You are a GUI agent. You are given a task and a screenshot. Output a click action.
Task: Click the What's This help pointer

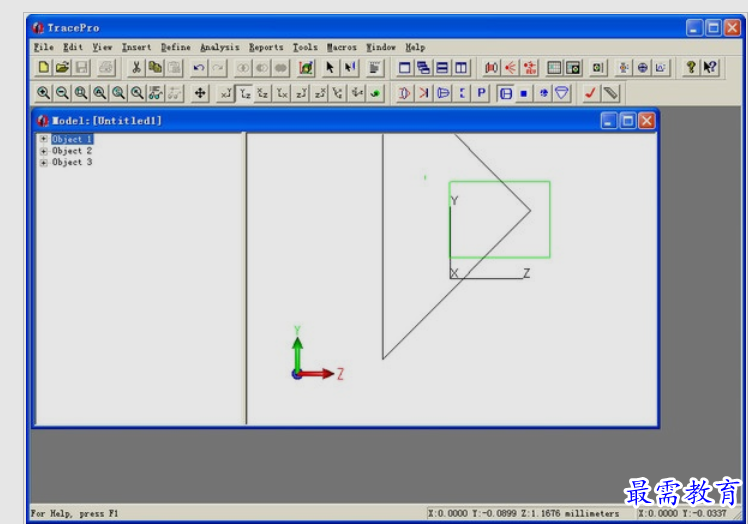pyautogui.click(x=710, y=68)
